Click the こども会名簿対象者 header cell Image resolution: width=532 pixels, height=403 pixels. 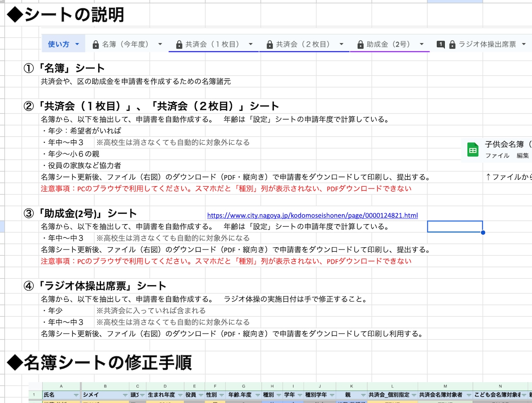(500, 395)
